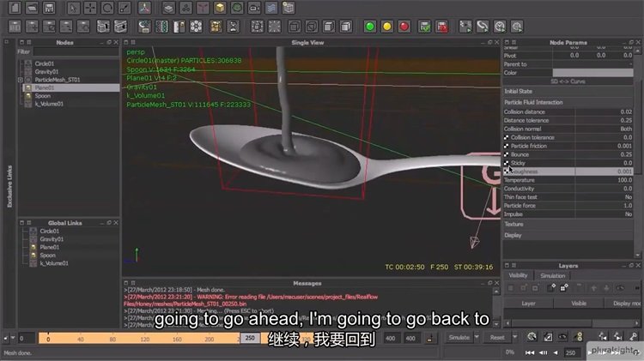This screenshot has height=361, width=644.
Task: Click the green sphere mesh icon
Action: coord(237,8)
